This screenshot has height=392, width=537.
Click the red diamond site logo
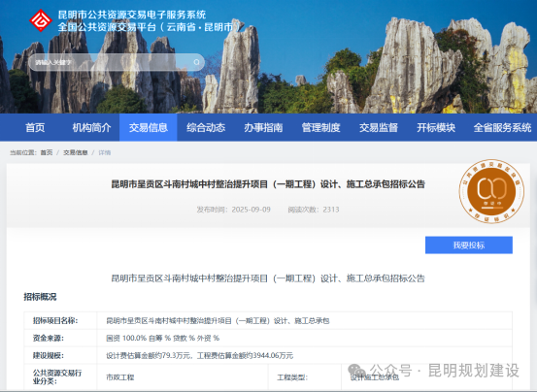coord(41,20)
